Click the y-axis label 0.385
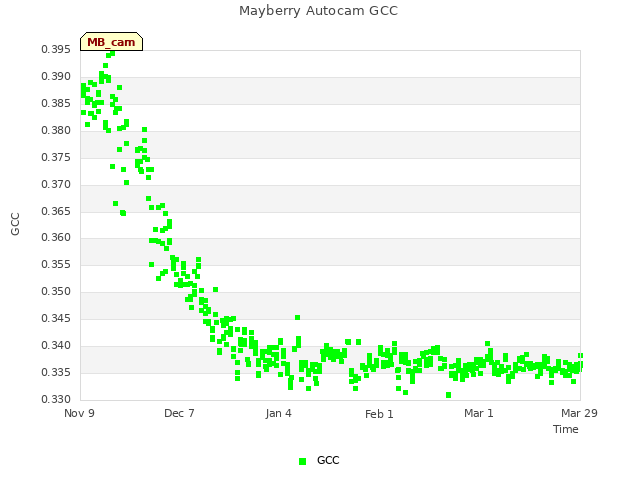640x480 pixels. [x=56, y=103]
